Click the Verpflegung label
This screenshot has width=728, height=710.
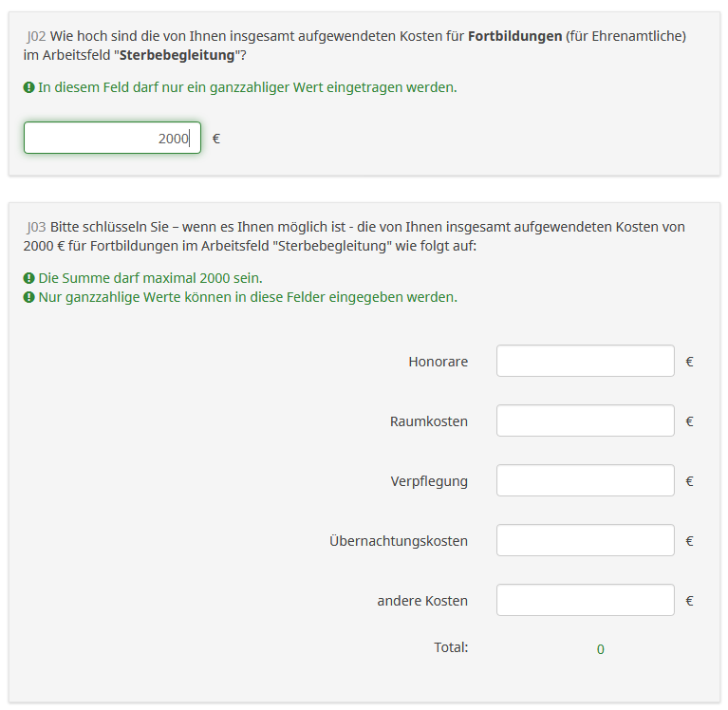coord(429,480)
